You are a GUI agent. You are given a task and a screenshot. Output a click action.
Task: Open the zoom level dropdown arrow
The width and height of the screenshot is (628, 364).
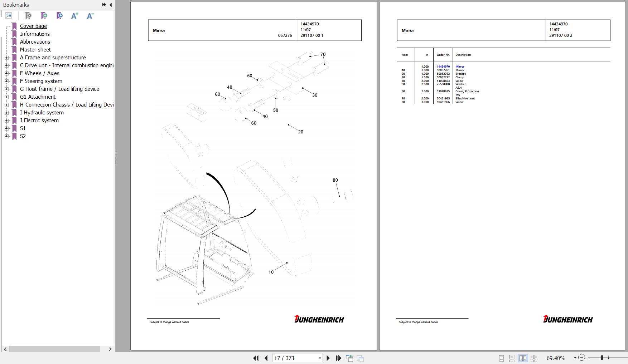pos(575,358)
